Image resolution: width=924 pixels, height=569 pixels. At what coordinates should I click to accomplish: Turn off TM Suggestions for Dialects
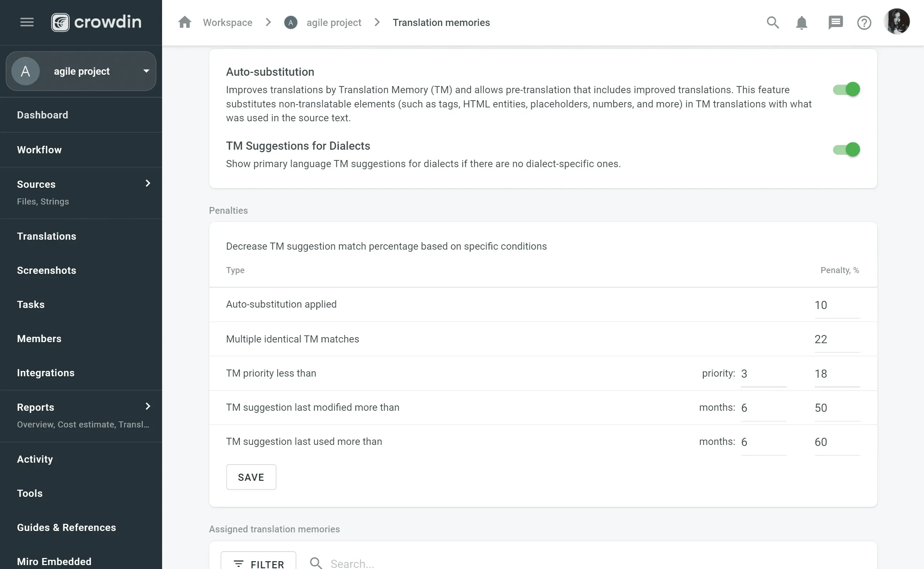(846, 150)
